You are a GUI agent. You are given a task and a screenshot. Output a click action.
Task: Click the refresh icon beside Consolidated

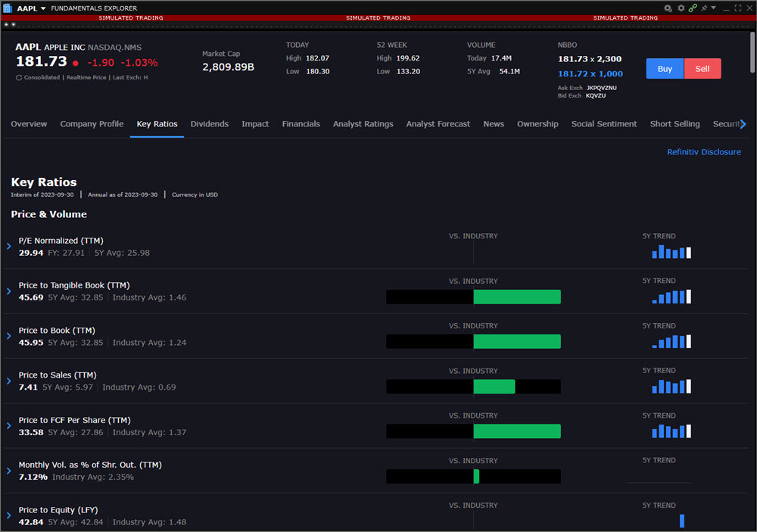tap(19, 78)
